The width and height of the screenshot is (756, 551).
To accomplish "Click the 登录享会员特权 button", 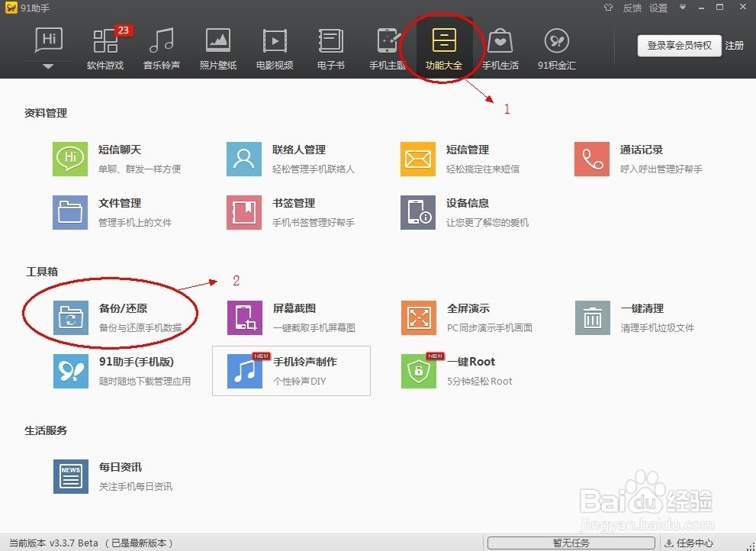I will pos(678,46).
